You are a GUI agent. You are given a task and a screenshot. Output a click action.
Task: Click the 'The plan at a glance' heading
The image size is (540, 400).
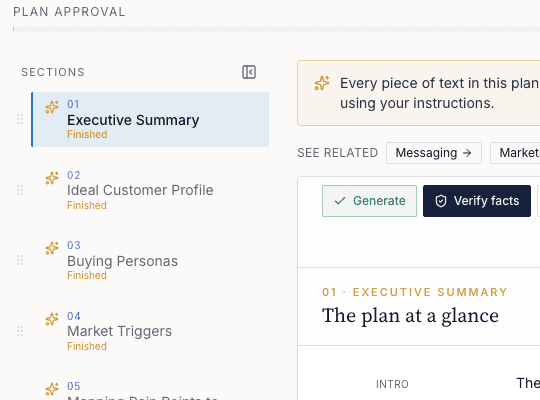pyautogui.click(x=410, y=316)
